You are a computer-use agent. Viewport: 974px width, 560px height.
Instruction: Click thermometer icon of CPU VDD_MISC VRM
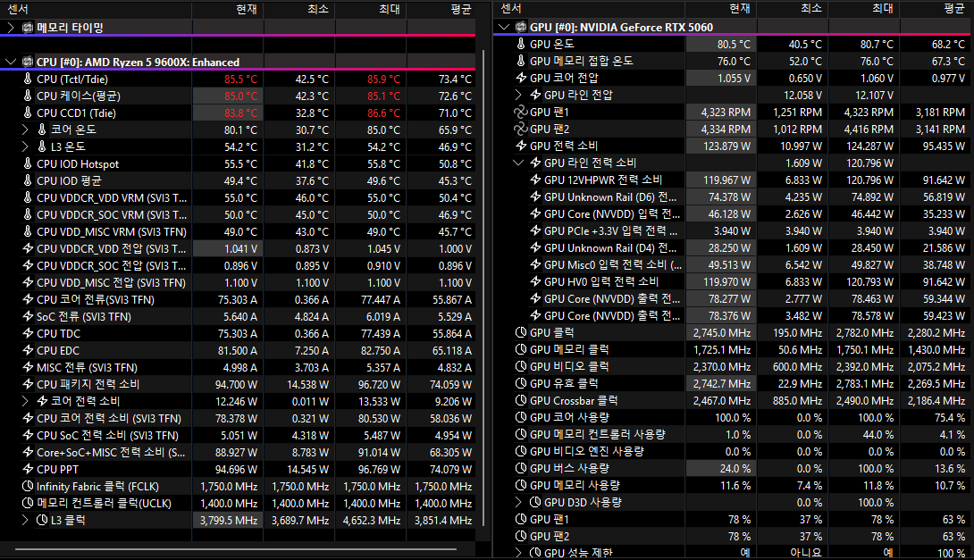click(x=28, y=231)
